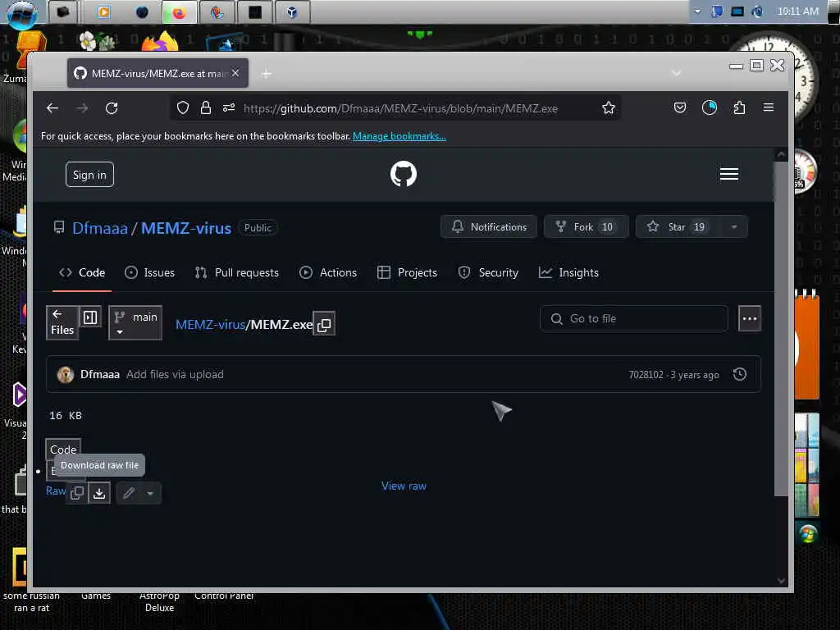Show site security info via padlock icon
Image resolution: width=840 pixels, height=630 pixels.
pyautogui.click(x=206, y=108)
